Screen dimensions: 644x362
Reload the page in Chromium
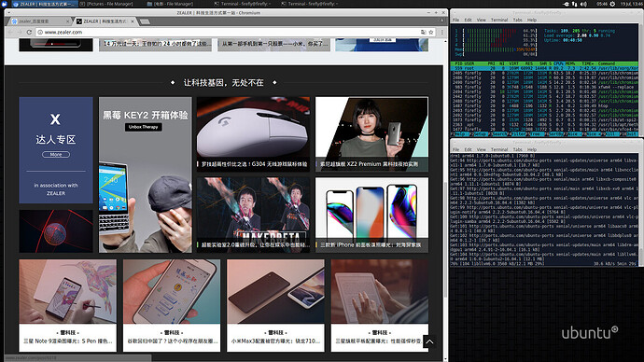(29, 32)
